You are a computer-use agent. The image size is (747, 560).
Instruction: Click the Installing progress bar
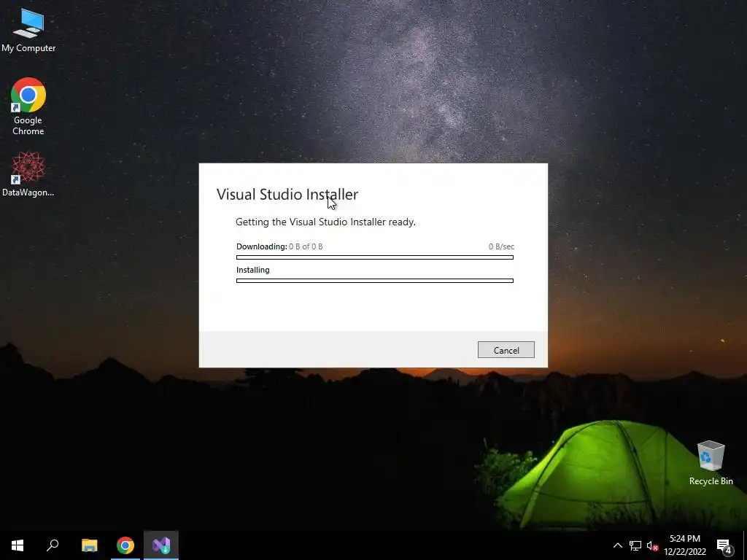375,281
